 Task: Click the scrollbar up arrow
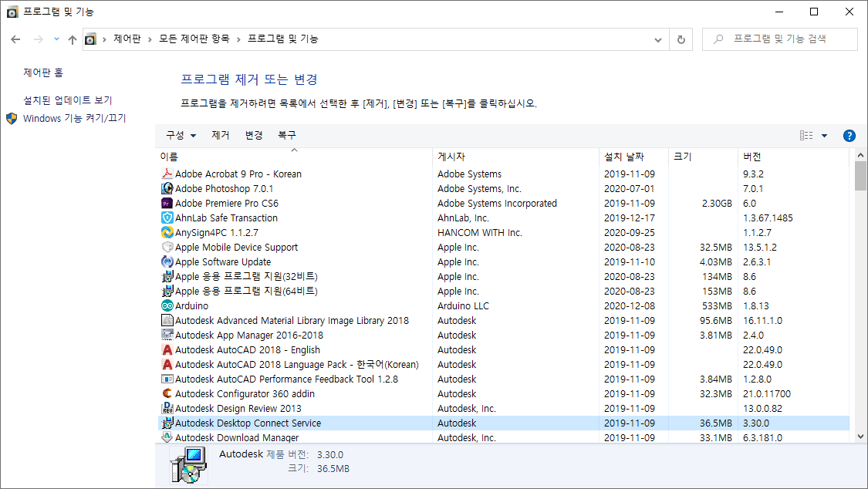click(860, 155)
